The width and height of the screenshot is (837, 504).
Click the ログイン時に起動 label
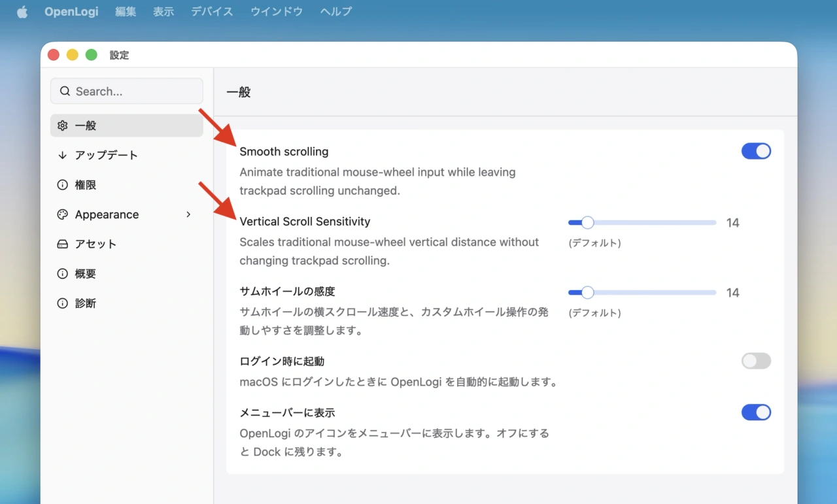282,361
